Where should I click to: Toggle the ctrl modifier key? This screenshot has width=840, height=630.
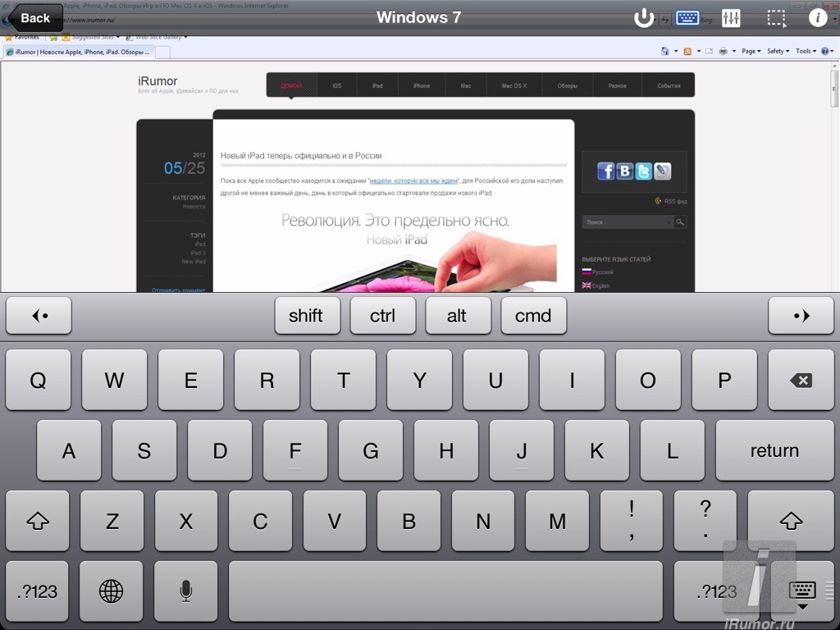tap(382, 316)
